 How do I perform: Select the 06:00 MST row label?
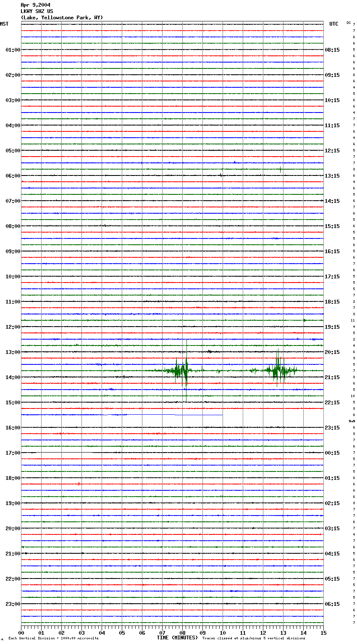pyautogui.click(x=13, y=175)
